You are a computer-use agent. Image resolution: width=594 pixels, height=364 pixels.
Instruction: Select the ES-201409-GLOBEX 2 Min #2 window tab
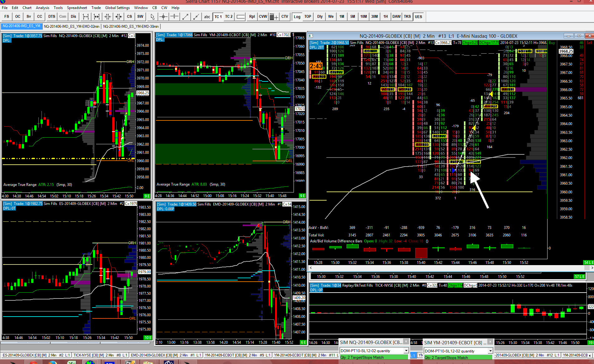36,355
